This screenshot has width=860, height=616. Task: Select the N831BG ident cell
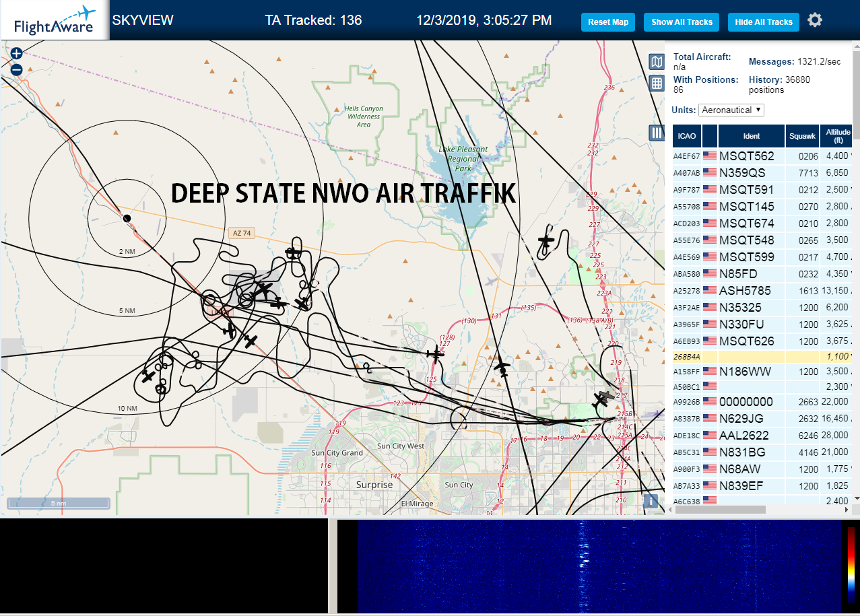(752, 452)
